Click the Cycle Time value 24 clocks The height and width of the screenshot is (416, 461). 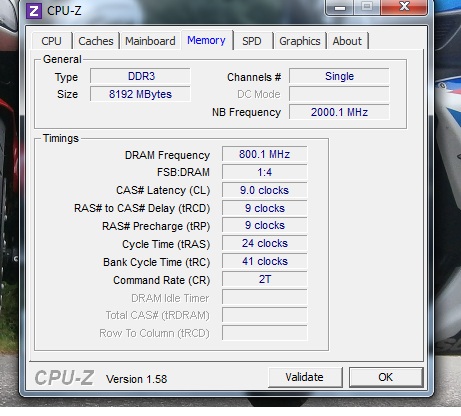pyautogui.click(x=264, y=243)
